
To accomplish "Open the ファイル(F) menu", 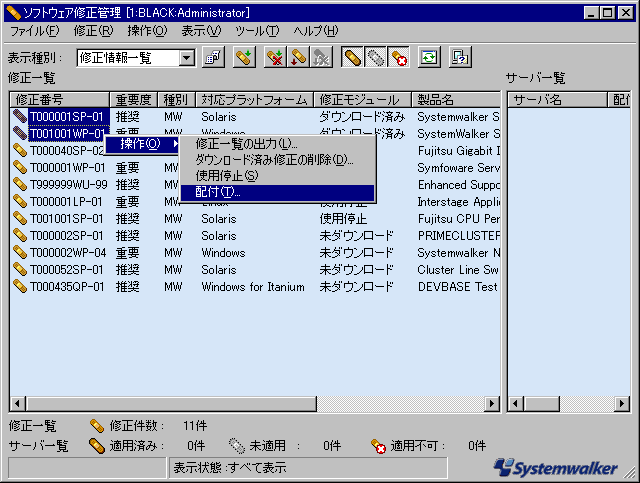I will (34, 31).
